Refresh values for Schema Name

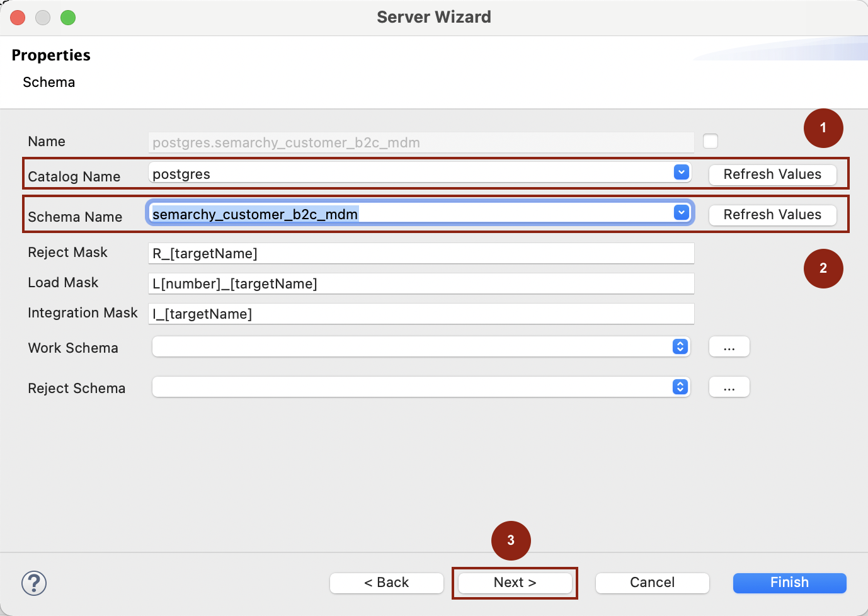[772, 215]
